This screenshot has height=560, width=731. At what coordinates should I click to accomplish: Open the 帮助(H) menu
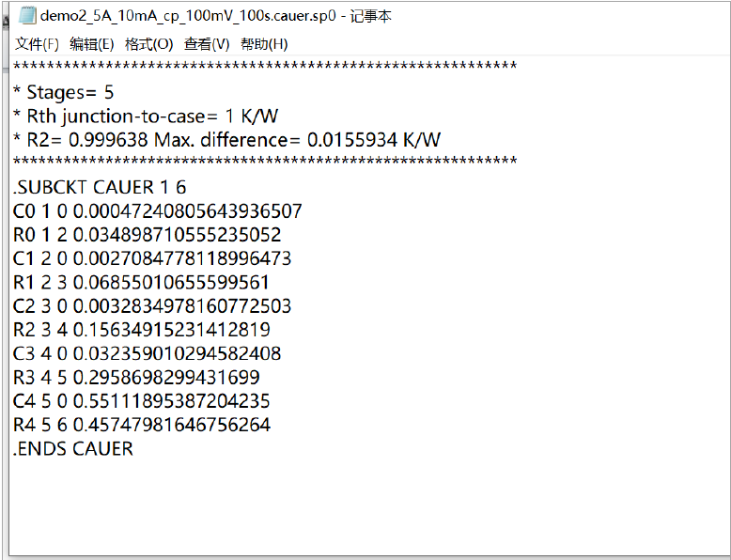pos(264,44)
